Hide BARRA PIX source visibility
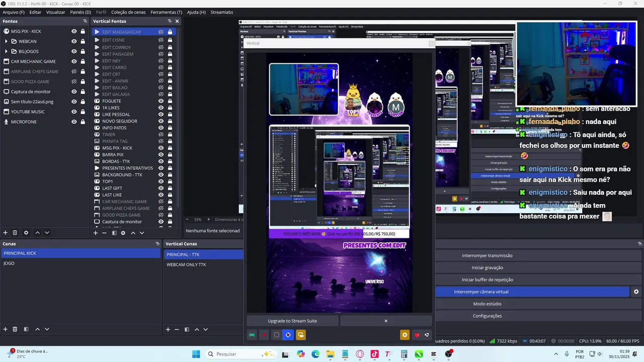This screenshot has height=362, width=644. tap(161, 154)
